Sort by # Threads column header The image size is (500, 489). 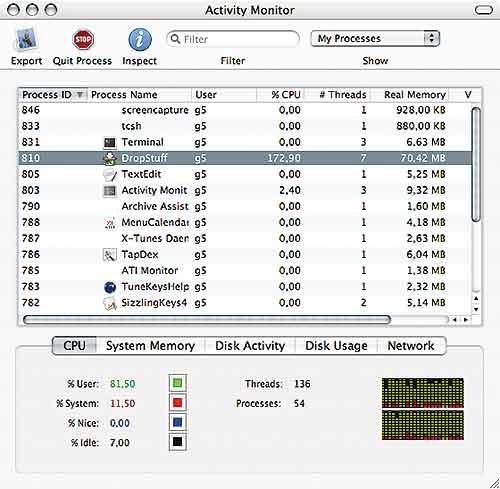[x=337, y=95]
